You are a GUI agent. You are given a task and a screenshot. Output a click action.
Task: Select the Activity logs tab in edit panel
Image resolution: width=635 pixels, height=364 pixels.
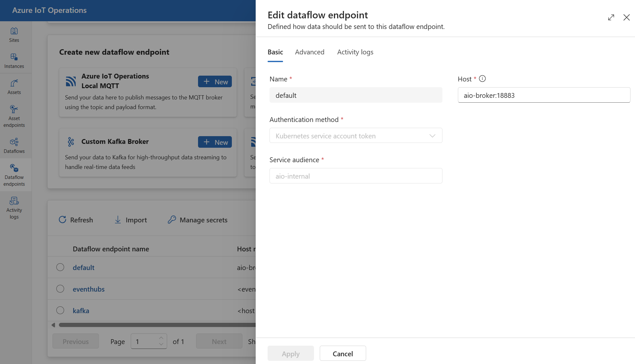(355, 52)
